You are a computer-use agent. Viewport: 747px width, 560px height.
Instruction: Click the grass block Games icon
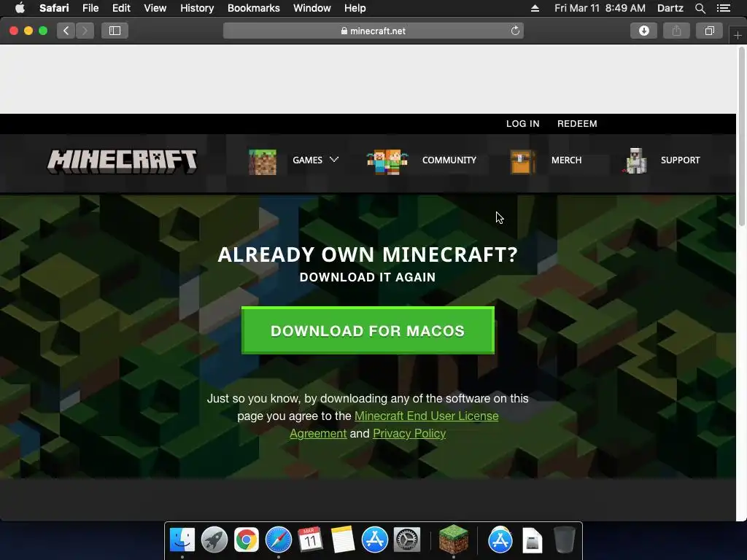[x=263, y=161]
